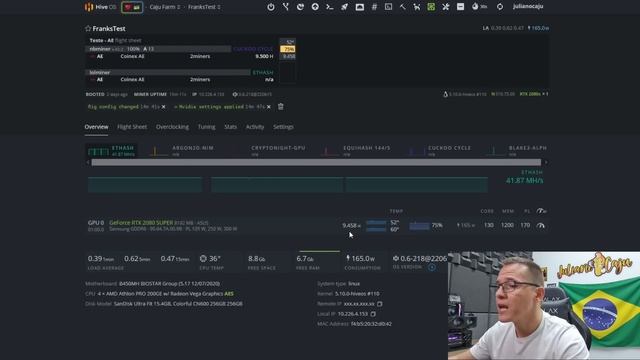Click the green highlighted toolbar icon

(431, 7)
